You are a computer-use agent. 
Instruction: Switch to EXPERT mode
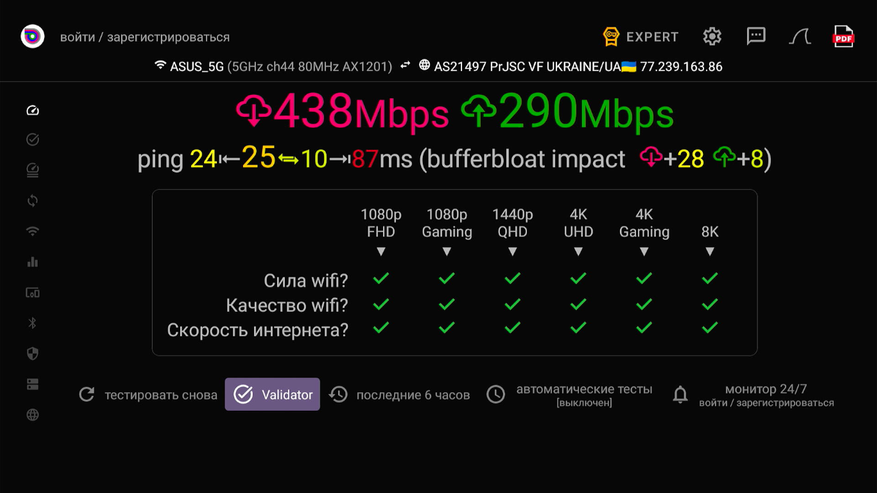click(640, 37)
